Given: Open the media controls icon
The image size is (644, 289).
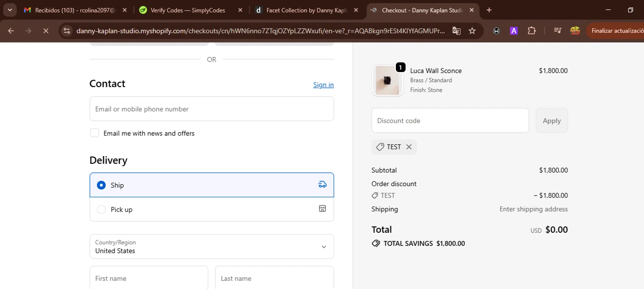Looking at the screenshot, I should coord(558,31).
